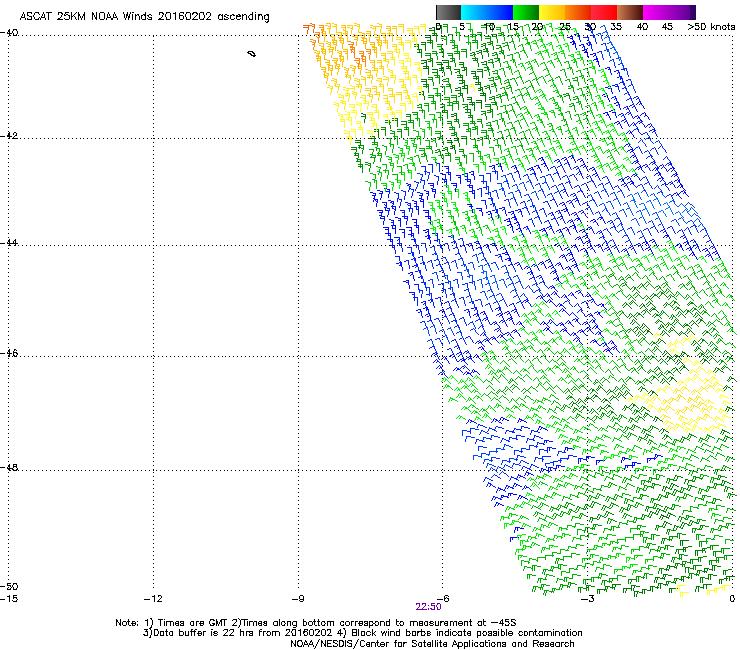
Task: Click the '-50' latitude axis label
Action: (9, 586)
